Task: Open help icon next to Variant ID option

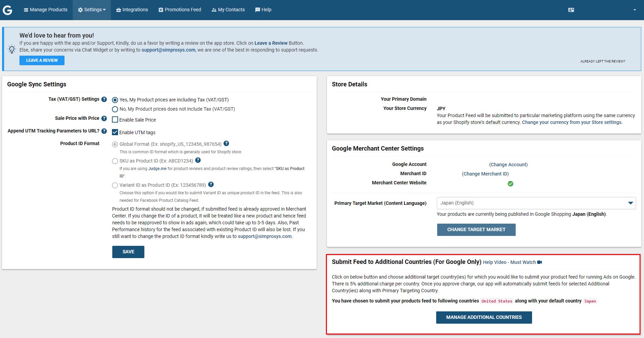Action: point(211,184)
